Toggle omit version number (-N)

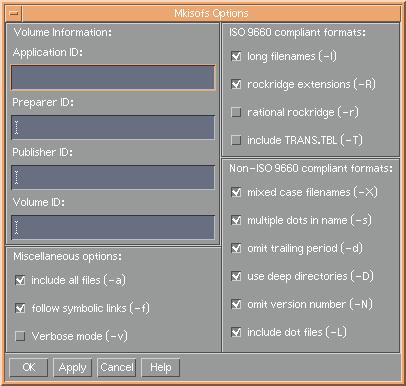click(x=236, y=304)
